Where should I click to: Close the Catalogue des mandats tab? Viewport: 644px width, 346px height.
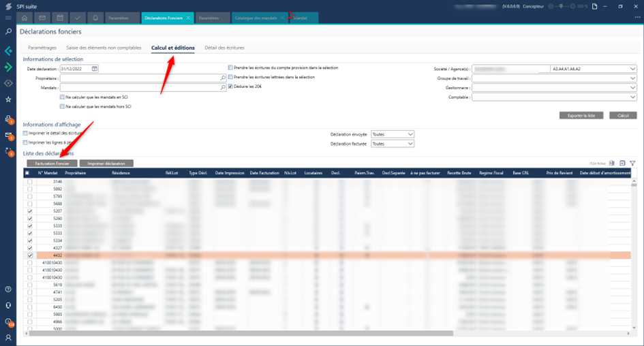coord(283,18)
